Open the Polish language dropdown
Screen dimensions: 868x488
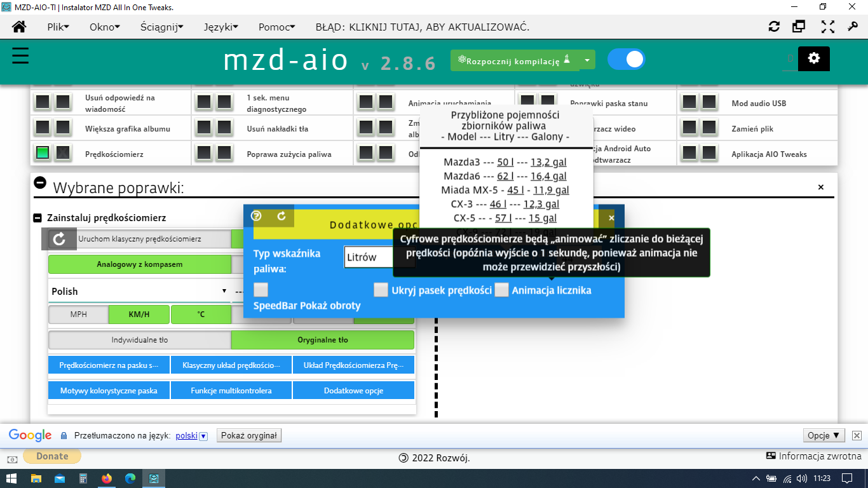139,291
